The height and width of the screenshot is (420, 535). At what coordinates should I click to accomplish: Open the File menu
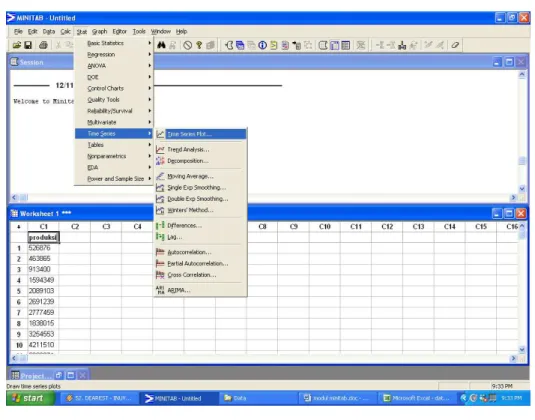18,31
